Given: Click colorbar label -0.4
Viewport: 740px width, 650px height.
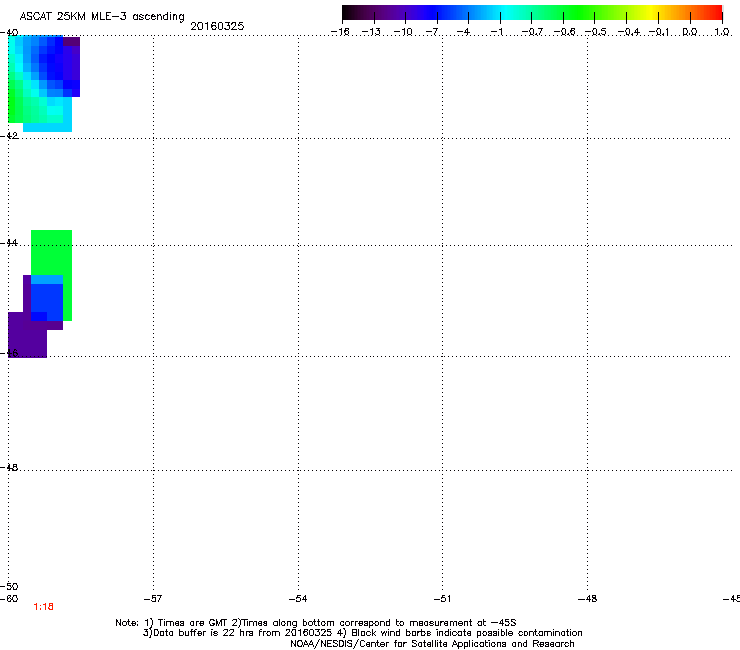Looking at the screenshot, I should click(x=629, y=32).
